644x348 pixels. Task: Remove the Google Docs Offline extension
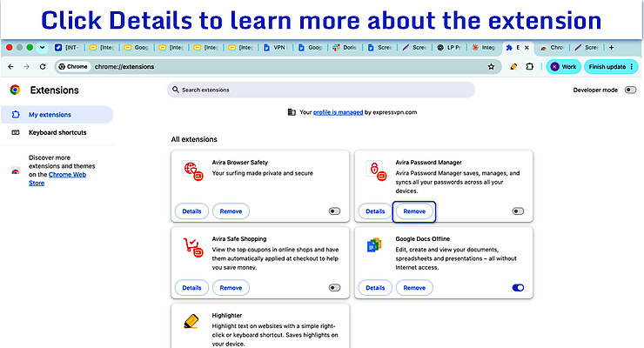pos(414,288)
